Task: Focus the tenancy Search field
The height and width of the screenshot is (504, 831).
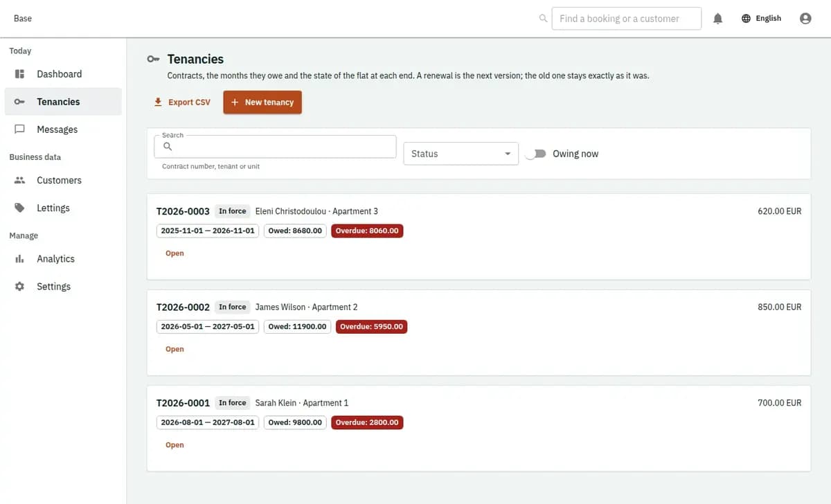Action: point(275,147)
